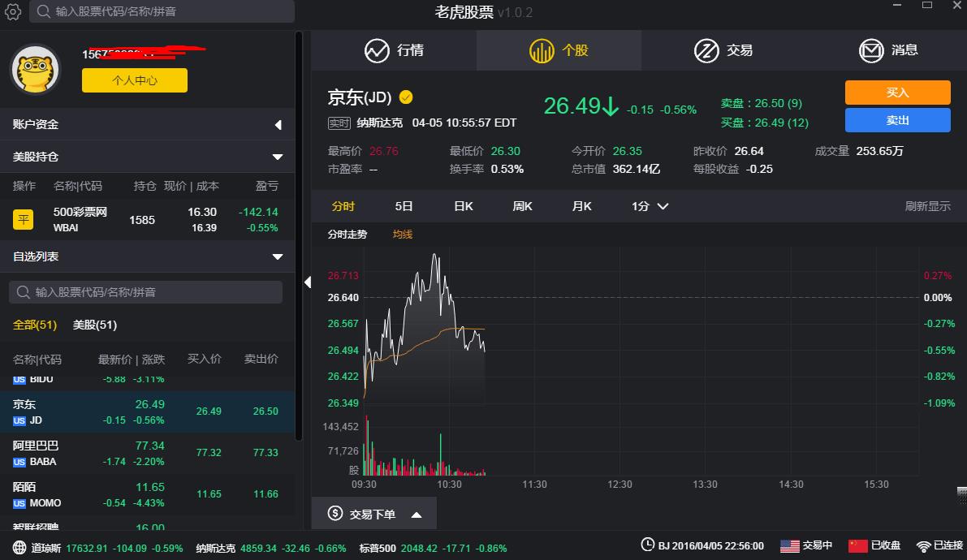Click the US flag badge beside JD

[19, 420]
